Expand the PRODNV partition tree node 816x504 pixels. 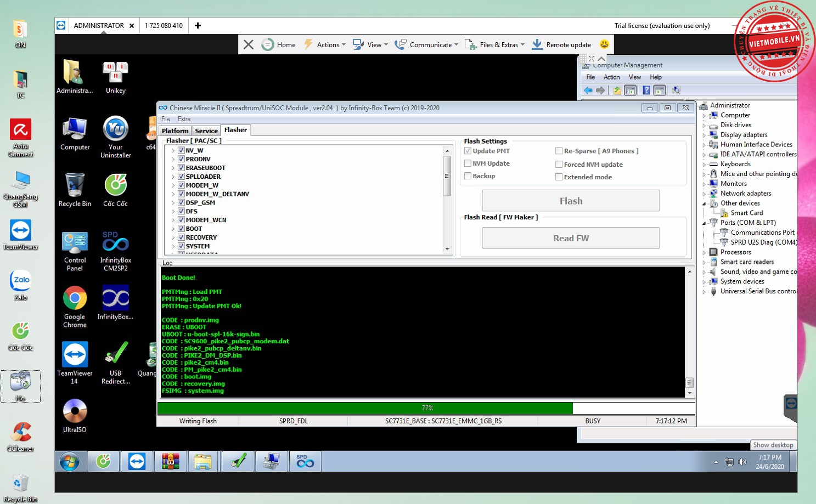click(x=173, y=159)
